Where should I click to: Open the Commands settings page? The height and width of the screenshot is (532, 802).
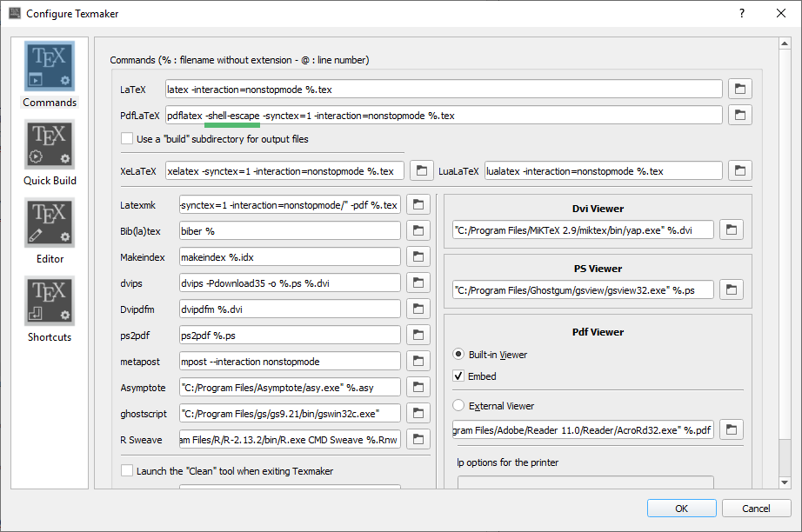point(50,75)
